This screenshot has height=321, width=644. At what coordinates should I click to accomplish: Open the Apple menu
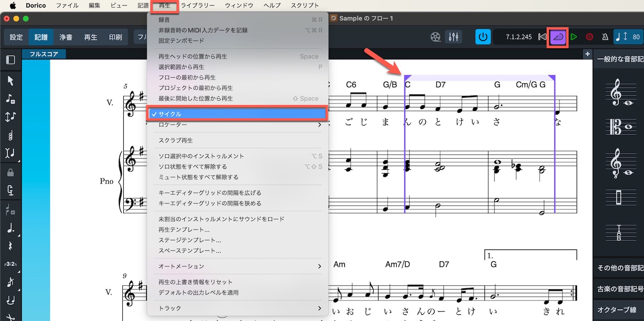pyautogui.click(x=13, y=6)
